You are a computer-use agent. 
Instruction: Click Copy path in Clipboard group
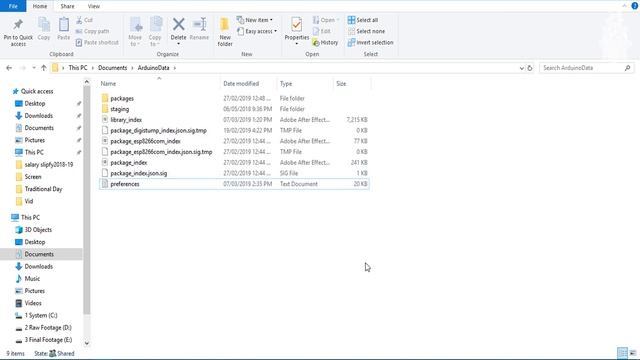pyautogui.click(x=92, y=31)
